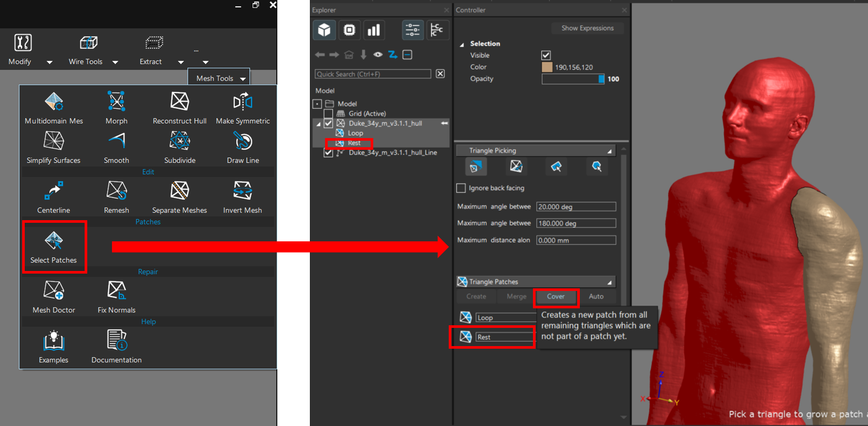Open the Mesh Doctor repair tool
This screenshot has width=868, height=426.
(x=54, y=291)
